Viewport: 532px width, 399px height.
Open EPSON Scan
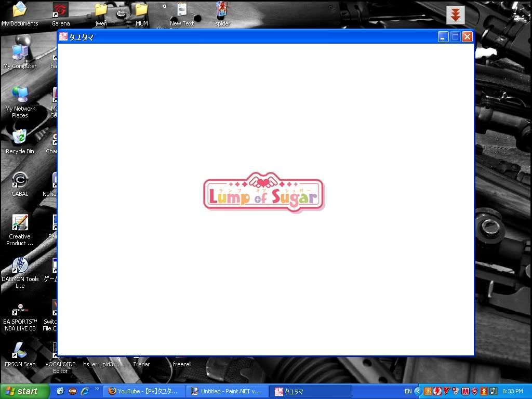click(20, 354)
